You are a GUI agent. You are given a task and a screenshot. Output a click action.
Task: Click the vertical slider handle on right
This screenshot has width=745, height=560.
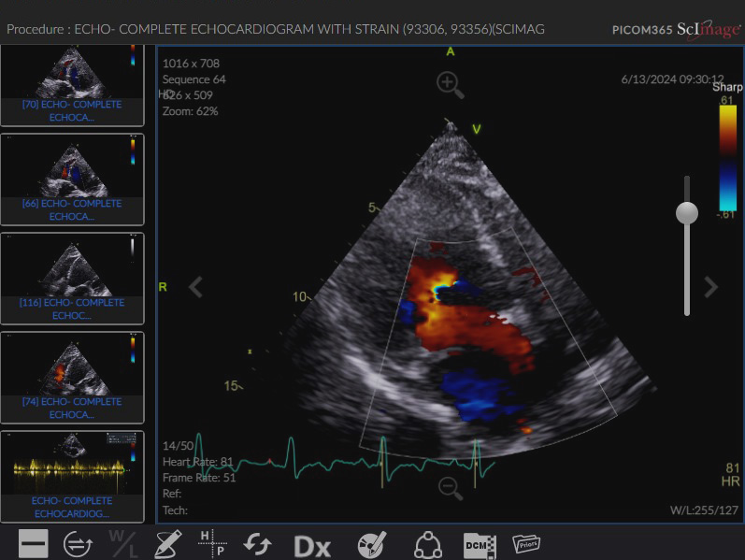click(687, 213)
